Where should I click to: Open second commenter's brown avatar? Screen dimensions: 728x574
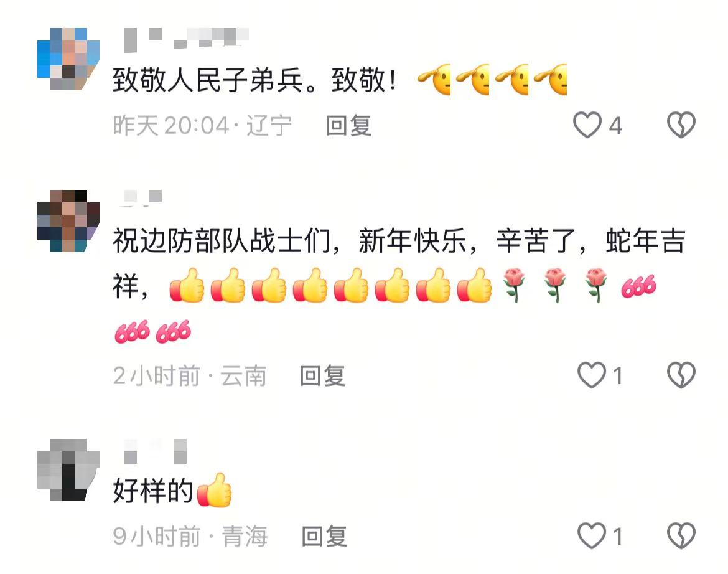[x=68, y=220]
